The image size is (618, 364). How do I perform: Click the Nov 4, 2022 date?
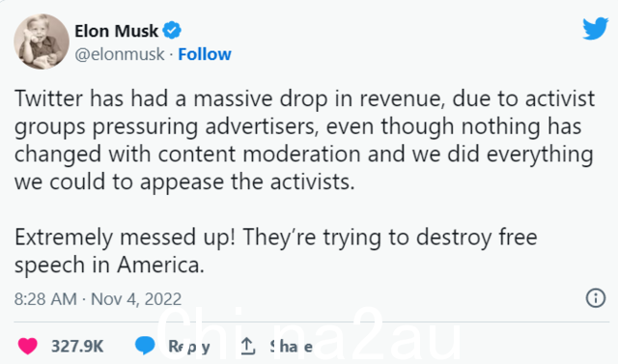coord(136,299)
